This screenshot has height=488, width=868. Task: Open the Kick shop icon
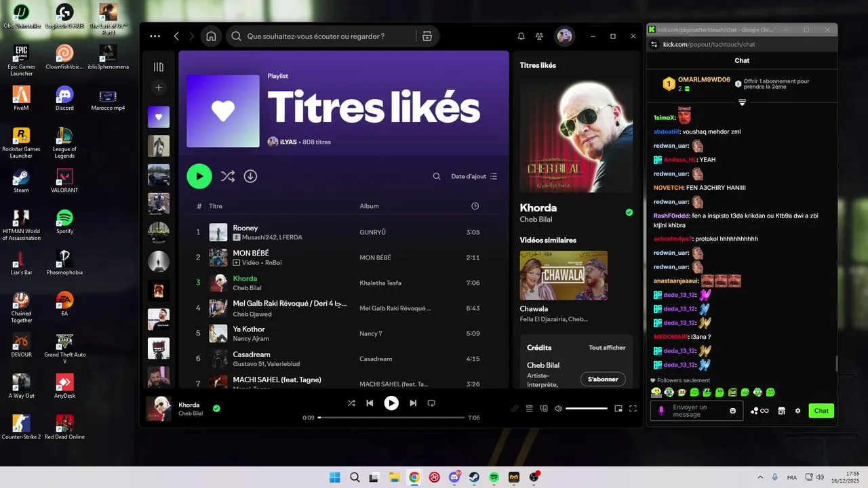[x=781, y=411]
